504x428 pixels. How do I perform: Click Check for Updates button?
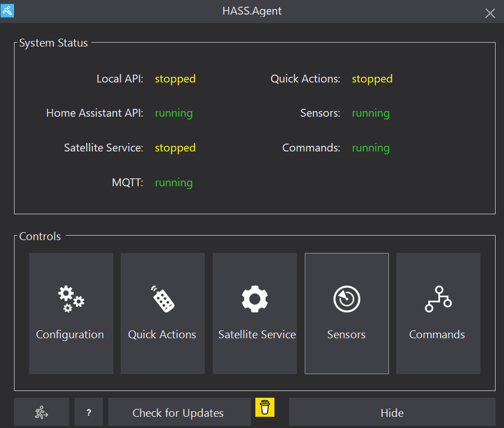[x=180, y=412]
